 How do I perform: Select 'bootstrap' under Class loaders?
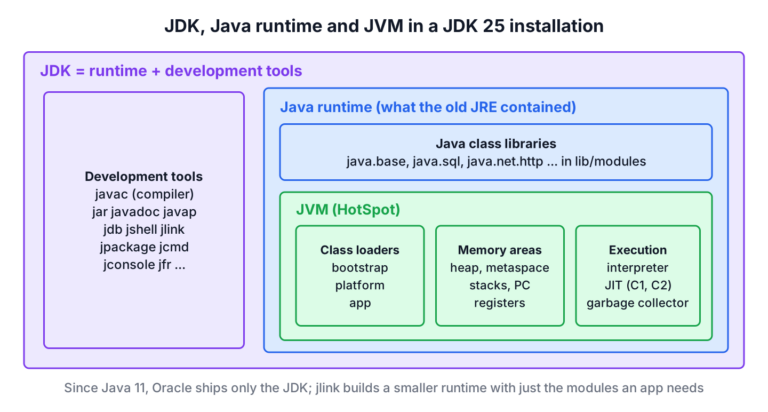(x=360, y=267)
